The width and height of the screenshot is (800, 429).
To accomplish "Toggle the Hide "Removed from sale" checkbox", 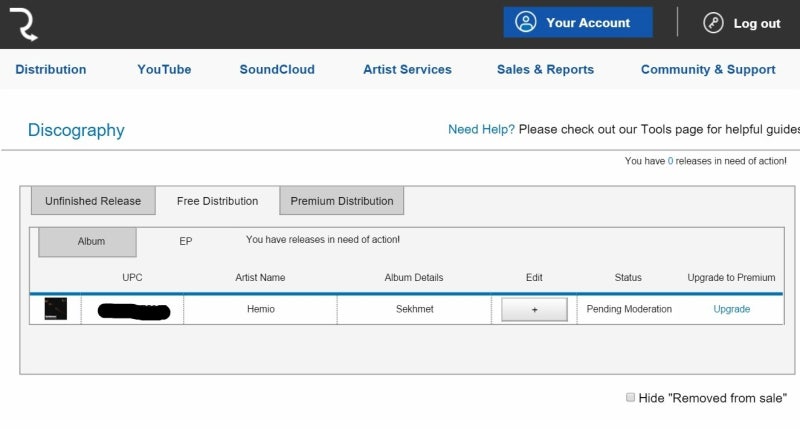I will point(631,397).
